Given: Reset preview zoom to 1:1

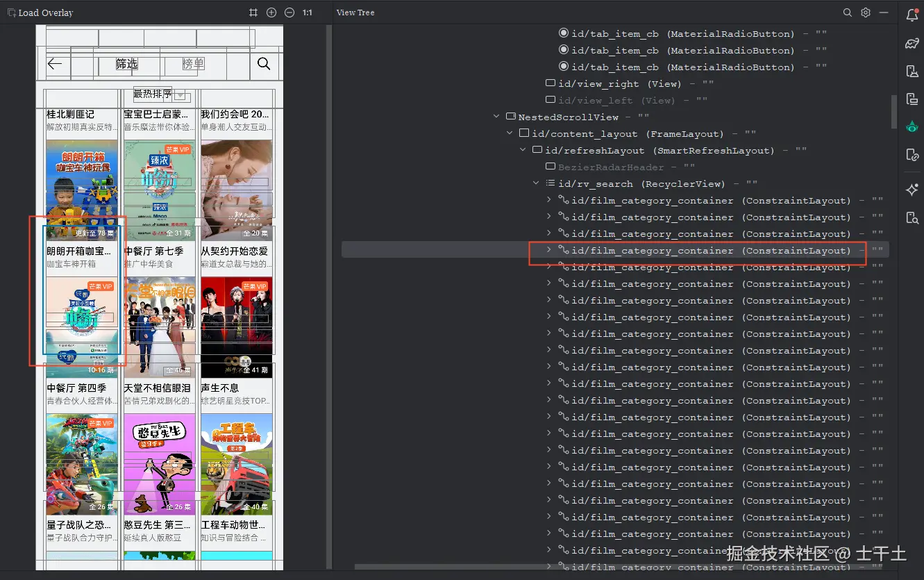Looking at the screenshot, I should coord(308,13).
